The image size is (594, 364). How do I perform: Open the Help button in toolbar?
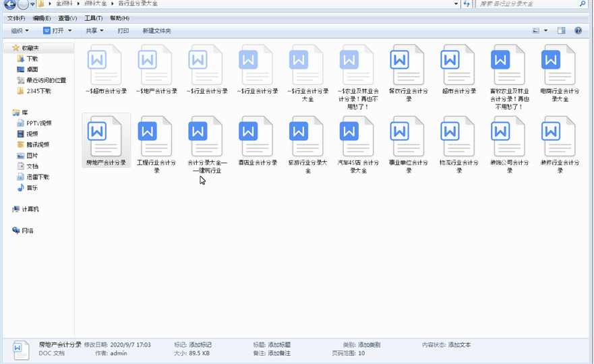pyautogui.click(x=578, y=30)
